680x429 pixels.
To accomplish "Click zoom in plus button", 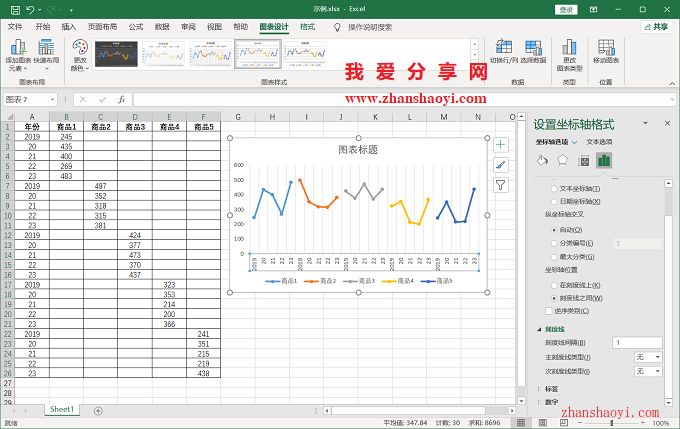I will 643,422.
